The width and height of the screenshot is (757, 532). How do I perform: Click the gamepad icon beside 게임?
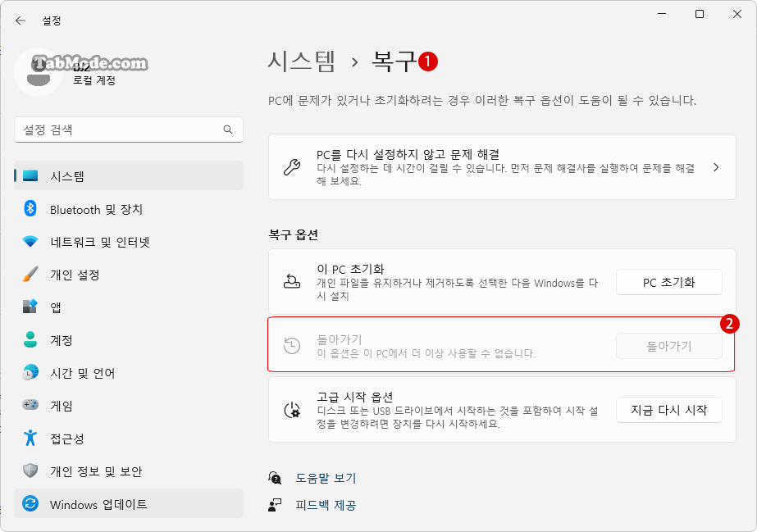pos(30,405)
